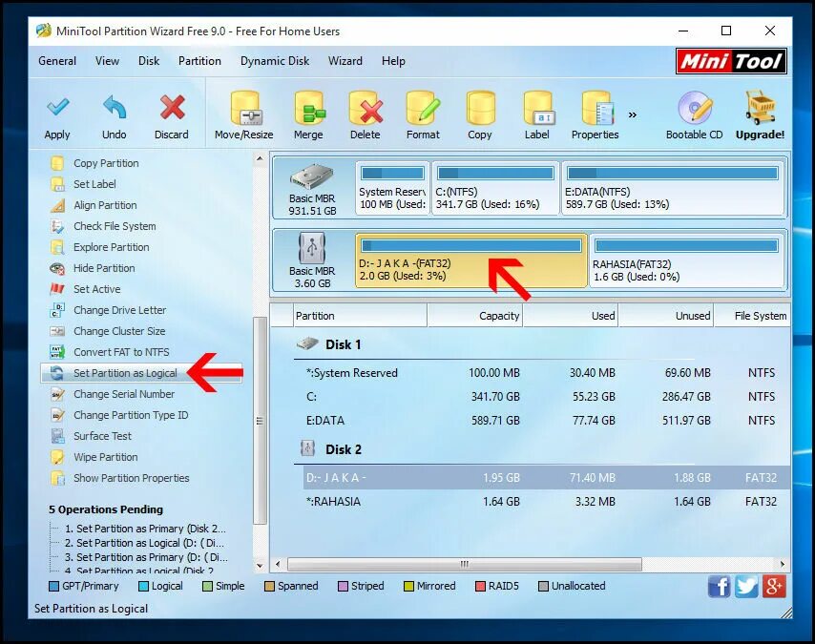815x644 pixels.
Task: Choose Change Cluster Size action
Action: 119,331
